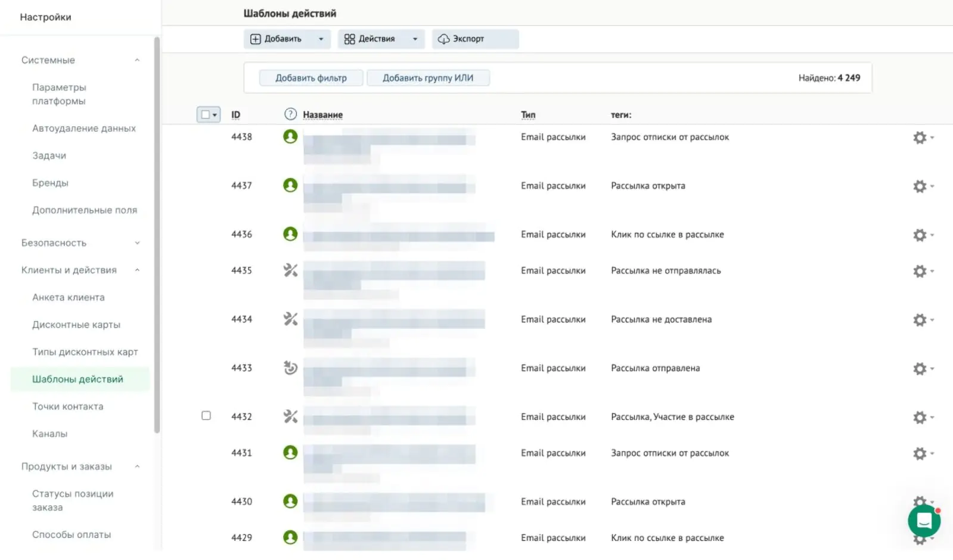Click tag Рассылка, Участие в рассылке

[672, 417]
